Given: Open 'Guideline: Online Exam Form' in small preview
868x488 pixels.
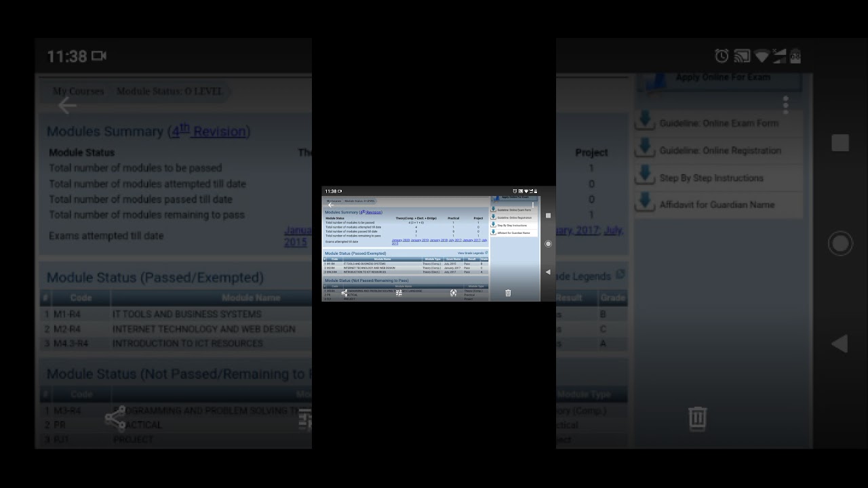Looking at the screenshot, I should [x=514, y=210].
